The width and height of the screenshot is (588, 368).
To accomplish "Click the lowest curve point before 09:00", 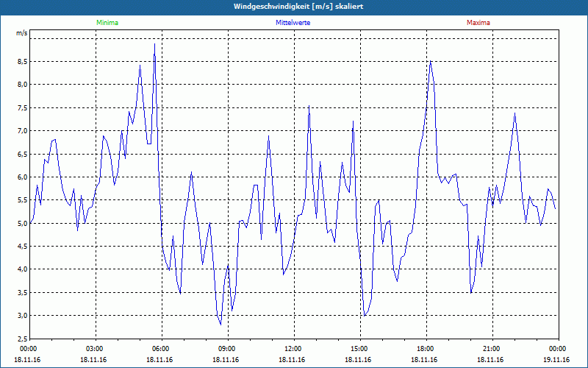I will tap(220, 325).
